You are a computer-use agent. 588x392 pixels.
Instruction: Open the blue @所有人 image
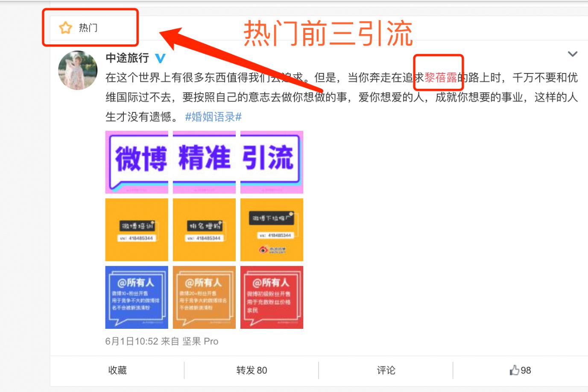pyautogui.click(x=137, y=297)
